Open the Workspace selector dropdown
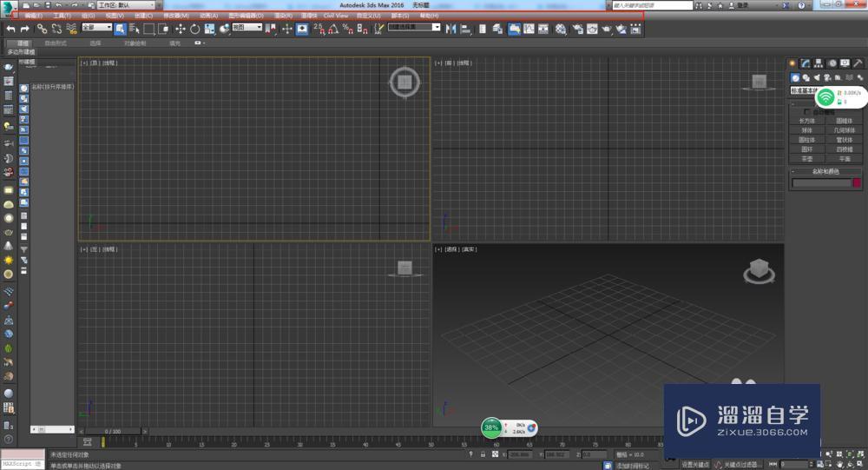This screenshot has height=470, width=868. (x=126, y=5)
